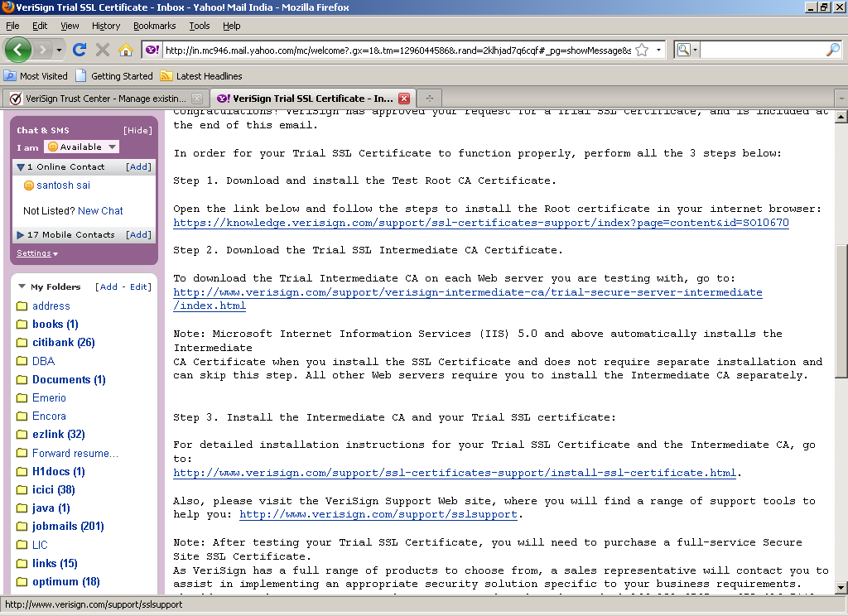Viewport: 848px width, 616px height.
Task: Click the message scrollbar up arrow
Action: tap(841, 117)
